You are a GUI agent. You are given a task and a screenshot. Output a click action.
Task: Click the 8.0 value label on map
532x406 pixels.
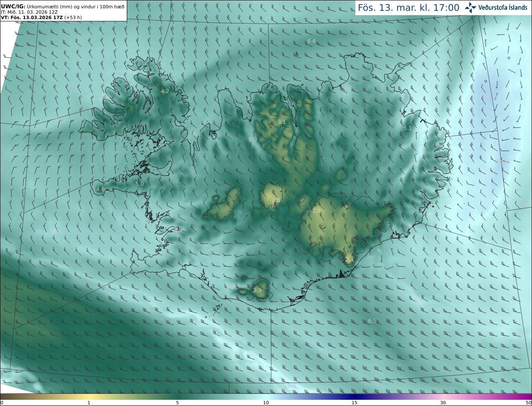pyautogui.click(x=253, y=139)
